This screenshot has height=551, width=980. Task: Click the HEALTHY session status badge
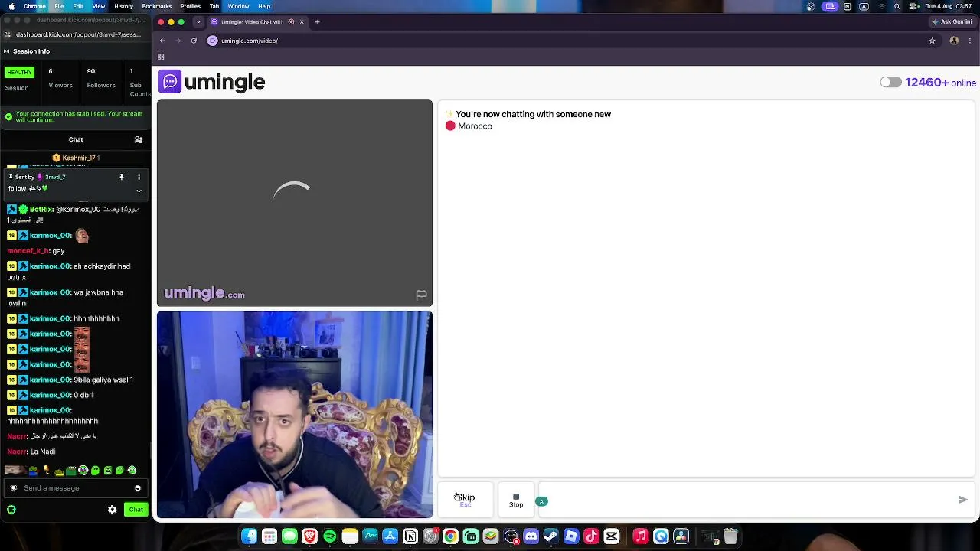click(x=20, y=73)
